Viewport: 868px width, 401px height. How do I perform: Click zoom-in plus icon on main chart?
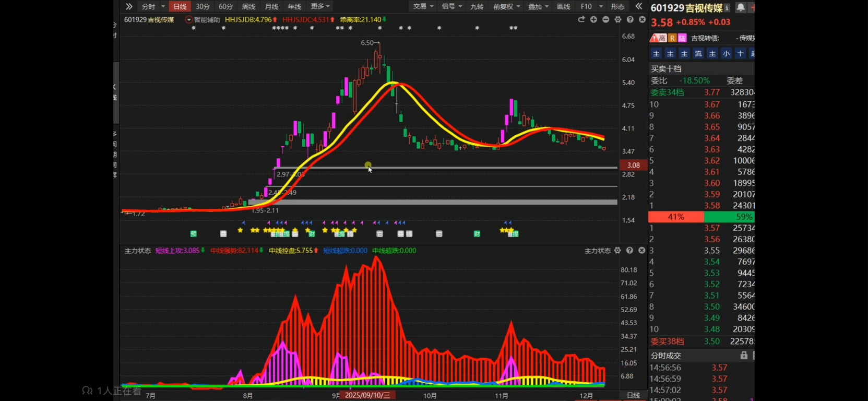pyautogui.click(x=593, y=19)
